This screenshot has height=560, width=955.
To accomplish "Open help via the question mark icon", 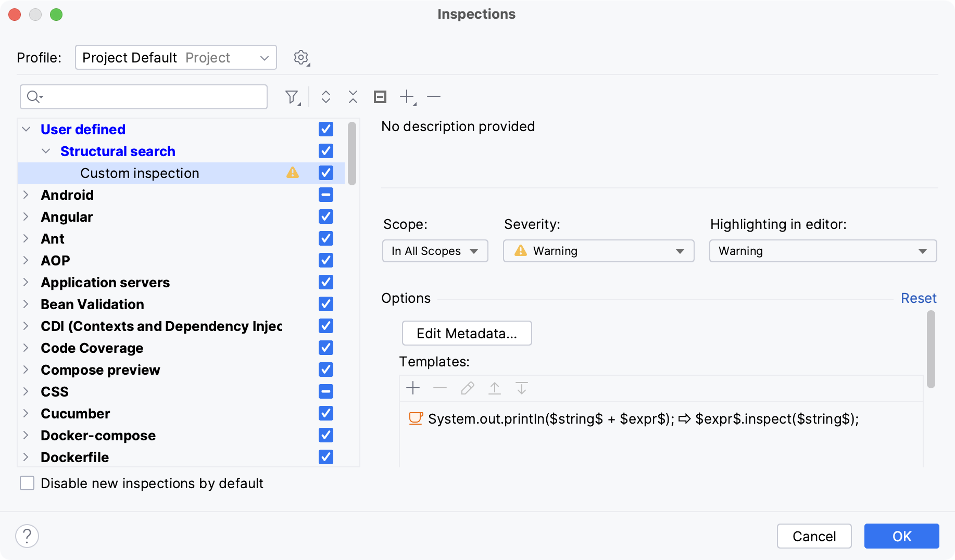I will [x=27, y=536].
